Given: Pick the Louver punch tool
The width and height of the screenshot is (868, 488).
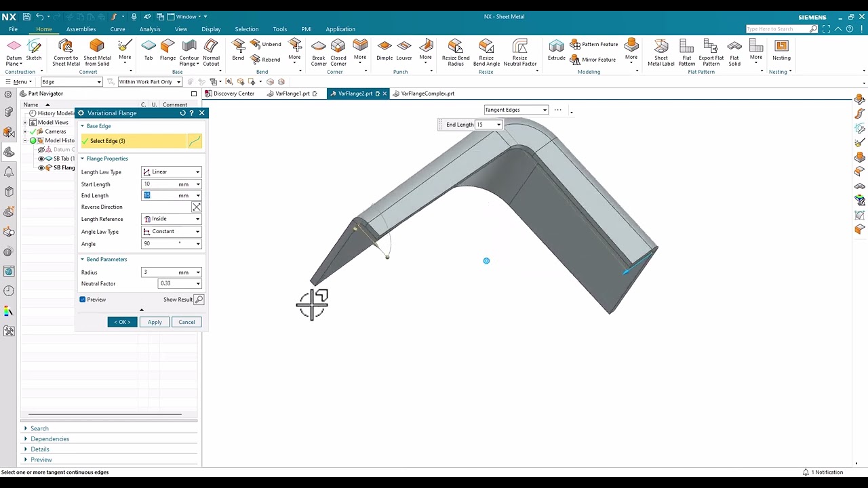Looking at the screenshot, I should click(x=404, y=50).
